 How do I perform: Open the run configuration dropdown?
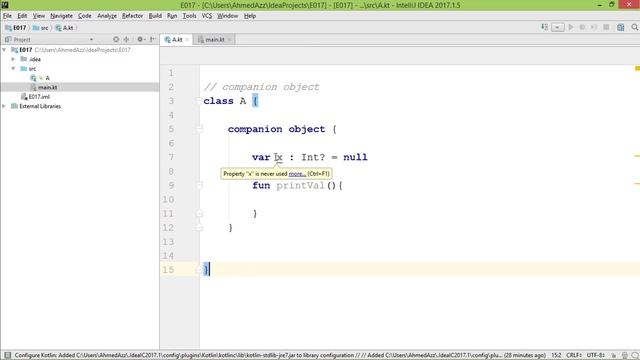[x=558, y=27]
